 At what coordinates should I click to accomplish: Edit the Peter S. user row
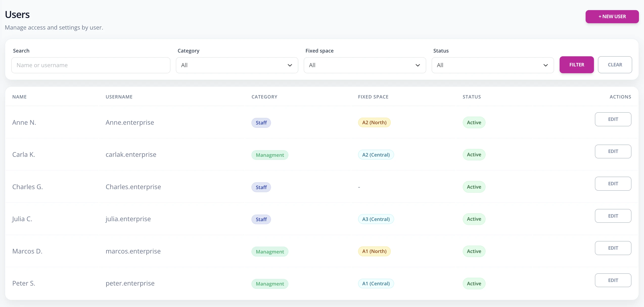[613, 280]
